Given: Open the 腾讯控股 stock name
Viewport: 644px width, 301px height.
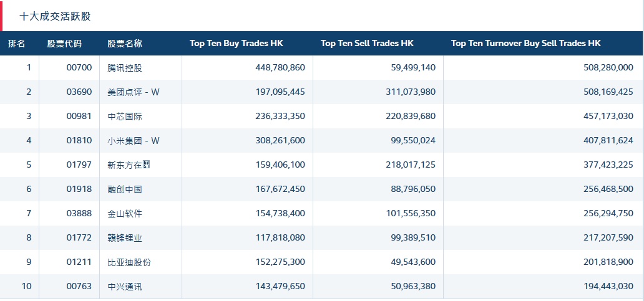Looking at the screenshot, I should [125, 68].
